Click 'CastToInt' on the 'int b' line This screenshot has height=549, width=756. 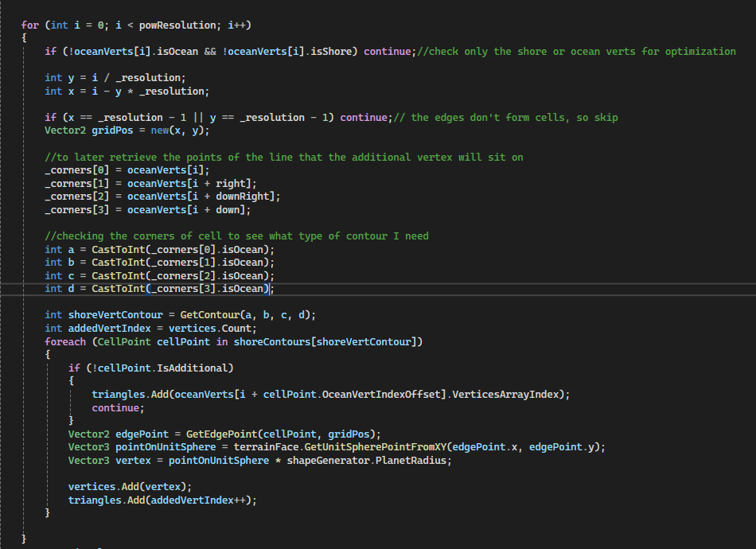[x=118, y=263]
